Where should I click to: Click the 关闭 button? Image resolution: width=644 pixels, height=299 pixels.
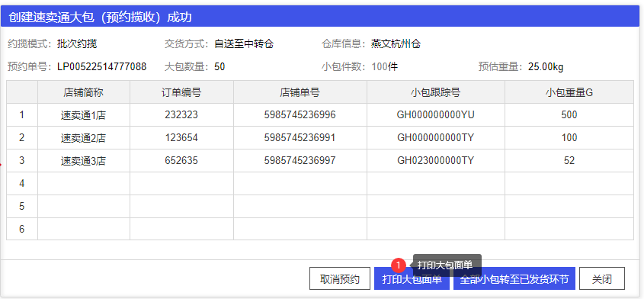(x=601, y=278)
